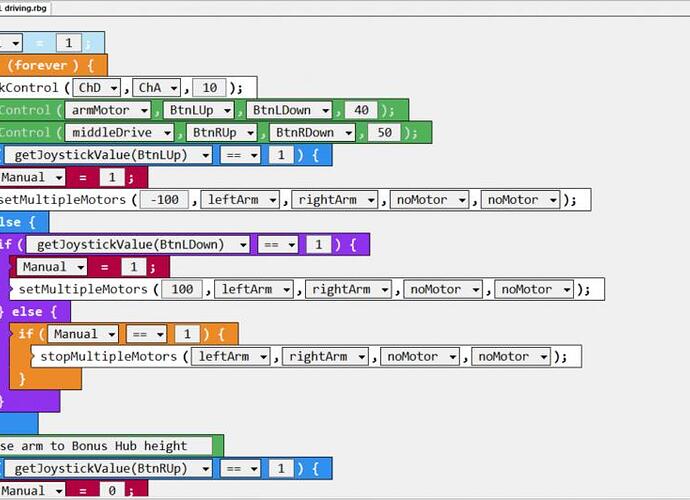Open the BtnLDown dropdown in the armMotor row

[x=290, y=110]
